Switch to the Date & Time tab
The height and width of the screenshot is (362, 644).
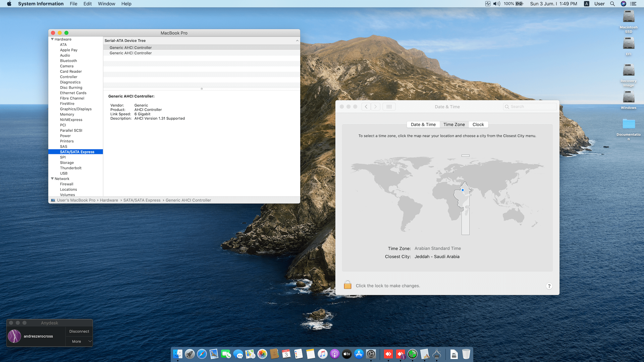tap(423, 124)
